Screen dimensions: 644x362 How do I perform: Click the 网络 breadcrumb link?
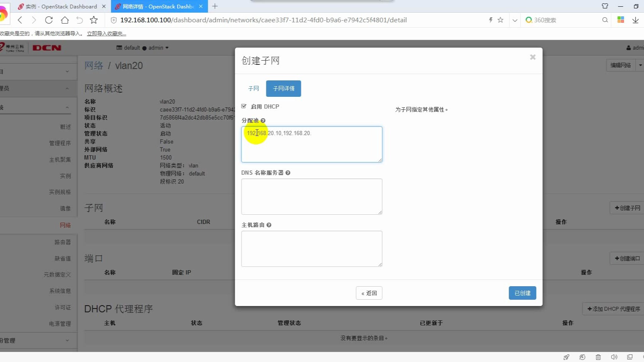94,66
